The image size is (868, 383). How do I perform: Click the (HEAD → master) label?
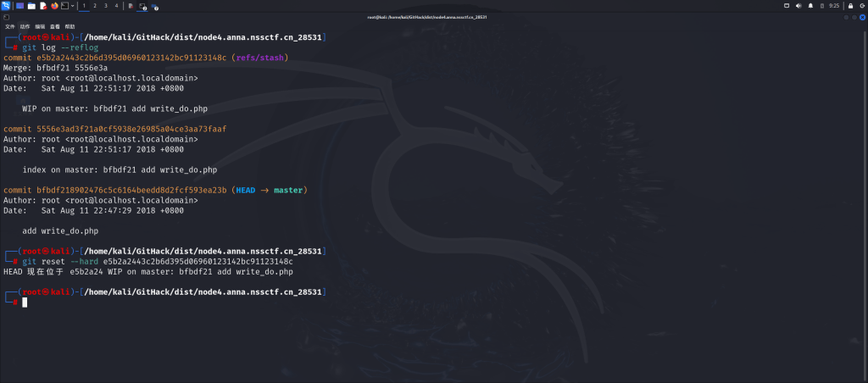[x=269, y=191]
